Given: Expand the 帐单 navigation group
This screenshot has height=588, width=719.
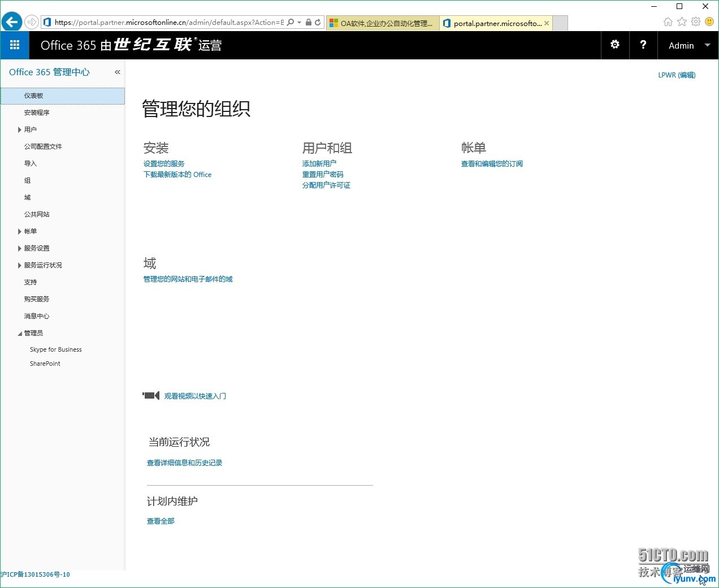Looking at the screenshot, I should pyautogui.click(x=20, y=231).
